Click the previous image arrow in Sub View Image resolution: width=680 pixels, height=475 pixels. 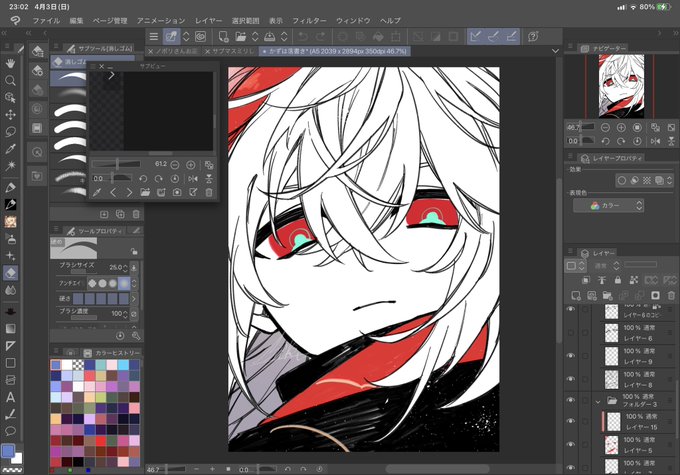point(113,192)
